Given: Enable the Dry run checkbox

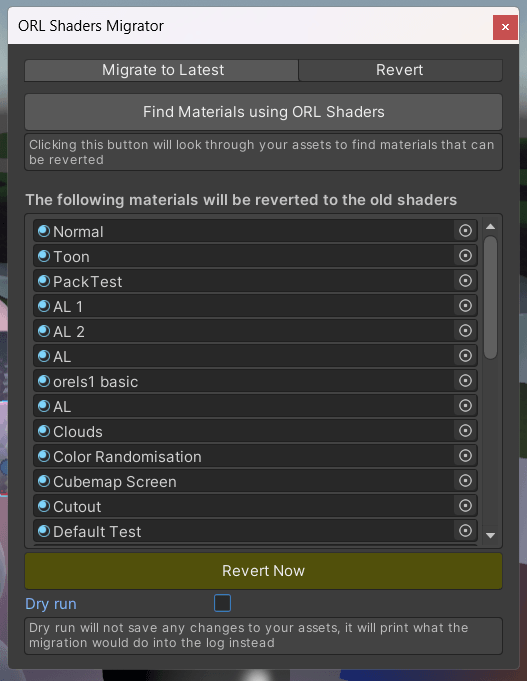Looking at the screenshot, I should tap(222, 603).
